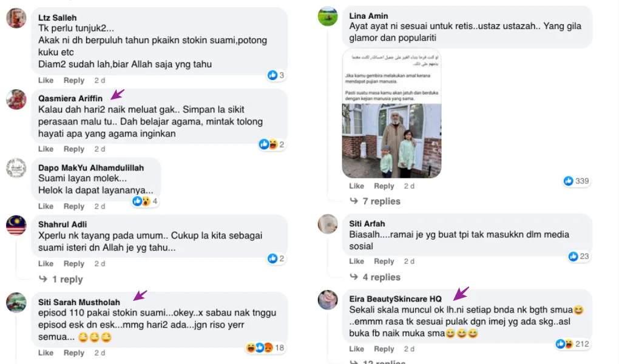Like Ltz Salleh's comment
This screenshot has width=619, height=364.
point(46,81)
